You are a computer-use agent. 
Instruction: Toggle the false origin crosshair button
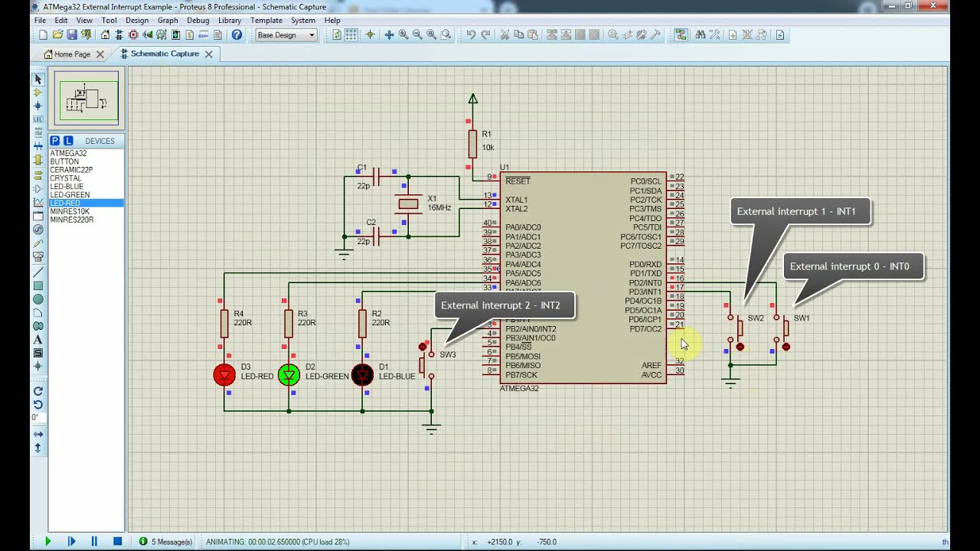(371, 35)
